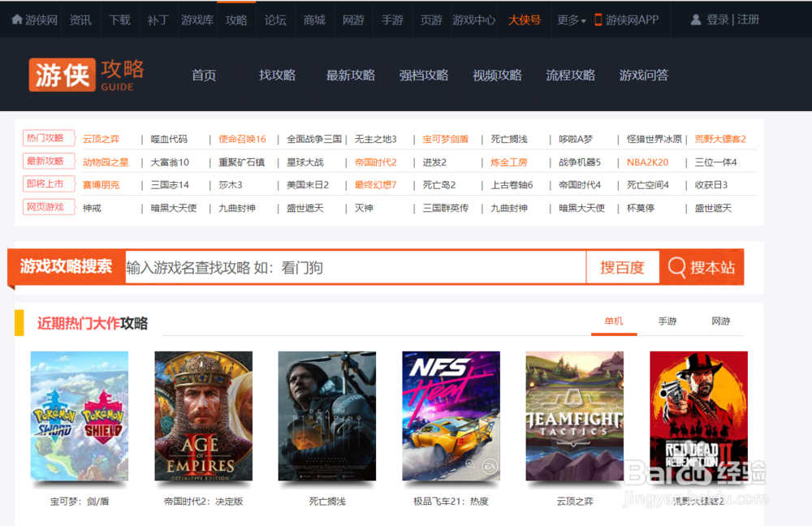The width and height of the screenshot is (812, 526).
Task: Open the 神戒 web game link
Action: [x=92, y=208]
